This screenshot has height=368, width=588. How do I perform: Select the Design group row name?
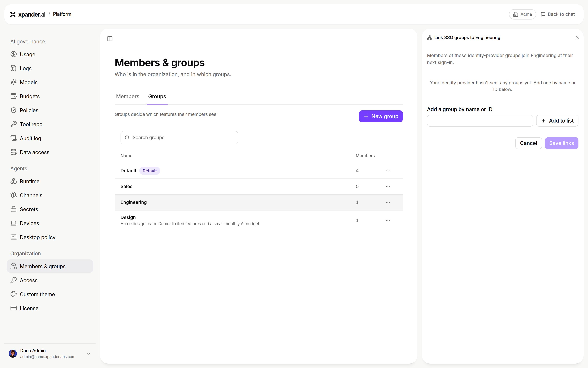pyautogui.click(x=128, y=217)
